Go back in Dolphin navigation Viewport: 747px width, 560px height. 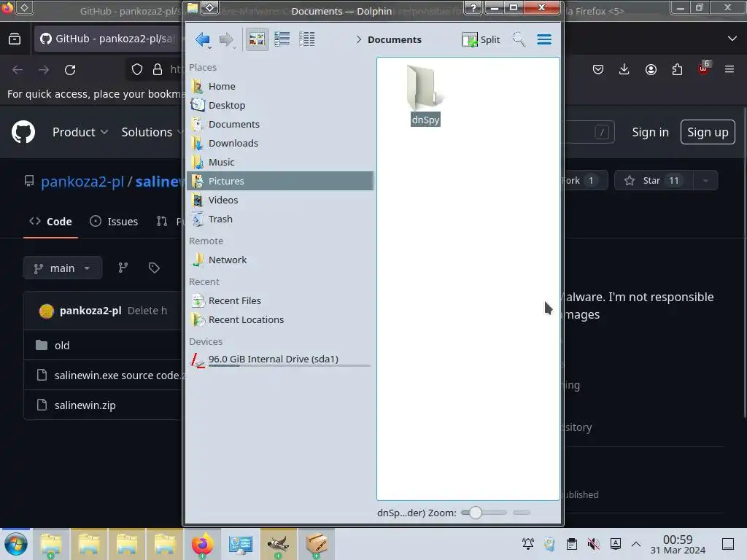(x=203, y=39)
